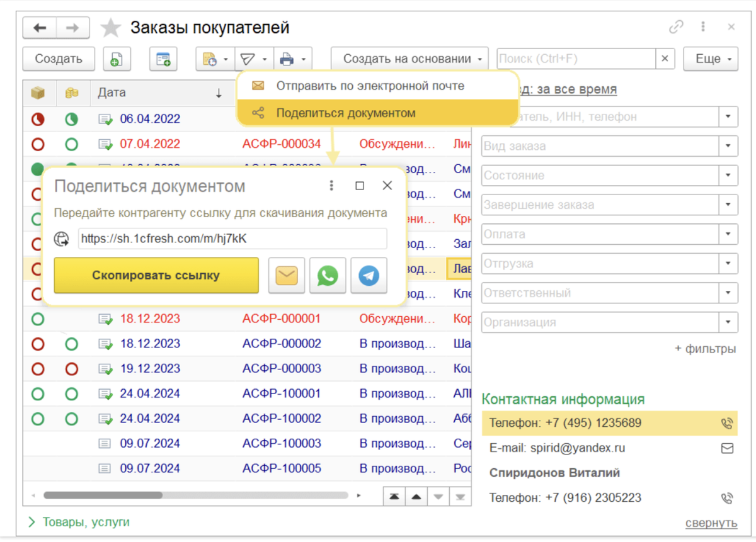Select order number АСФР-100002

click(282, 418)
